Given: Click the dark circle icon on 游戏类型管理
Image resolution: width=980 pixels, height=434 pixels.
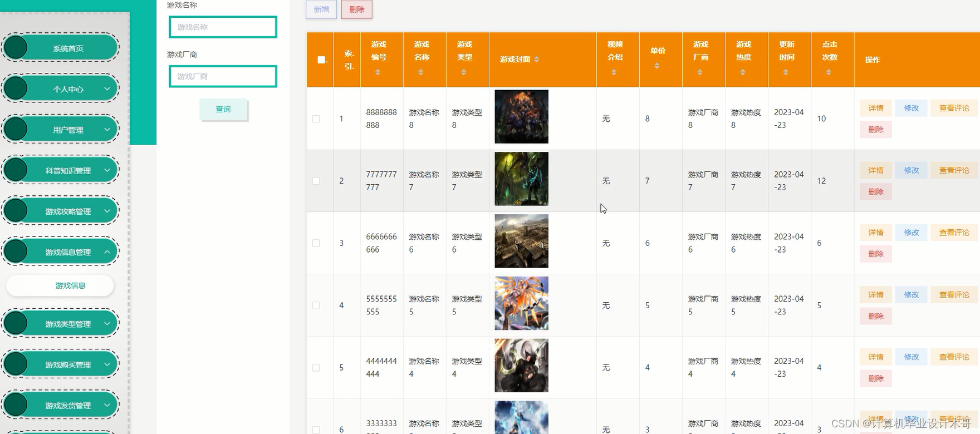Looking at the screenshot, I should (16, 323).
